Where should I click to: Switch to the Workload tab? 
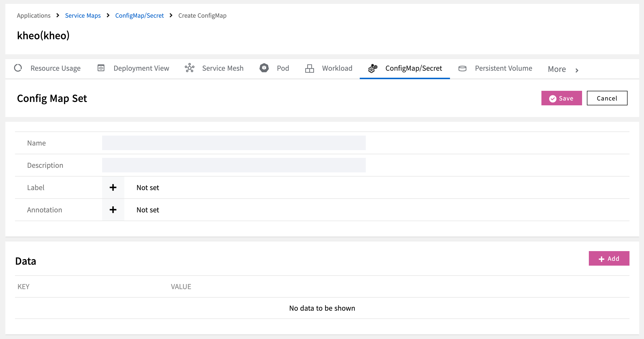(x=337, y=68)
